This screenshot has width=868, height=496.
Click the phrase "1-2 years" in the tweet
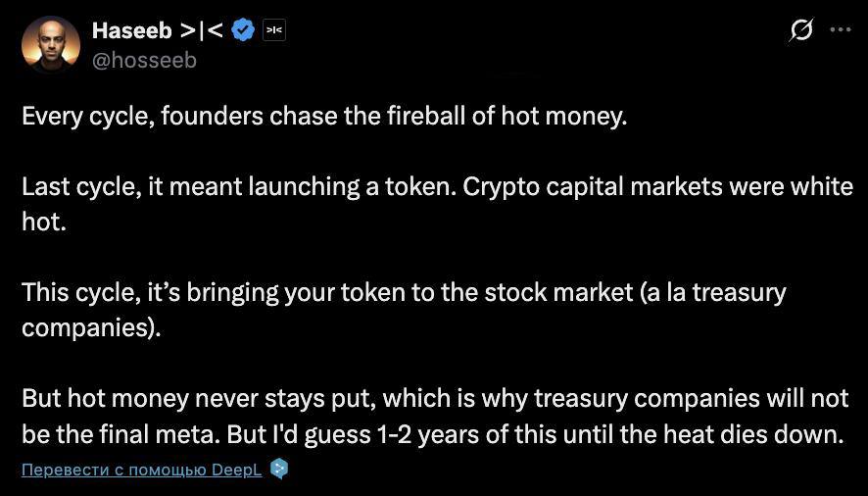tap(447, 434)
